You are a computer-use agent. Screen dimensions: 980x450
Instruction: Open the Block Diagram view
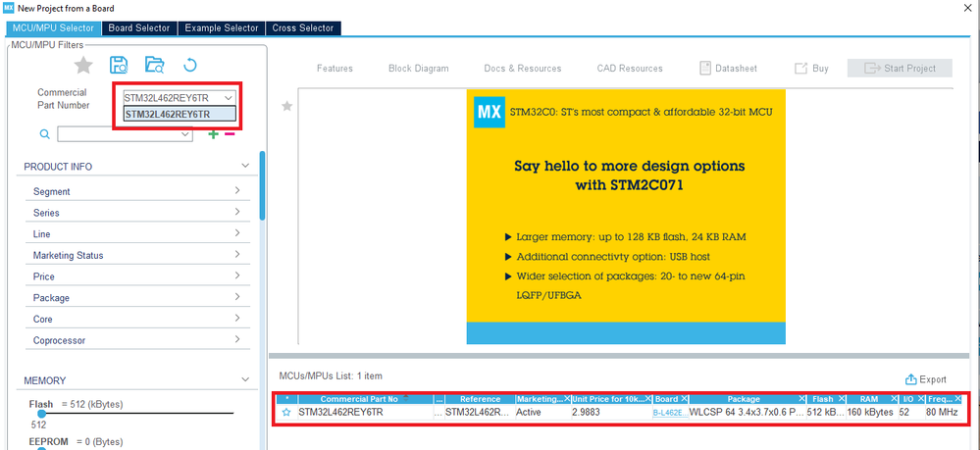click(418, 68)
